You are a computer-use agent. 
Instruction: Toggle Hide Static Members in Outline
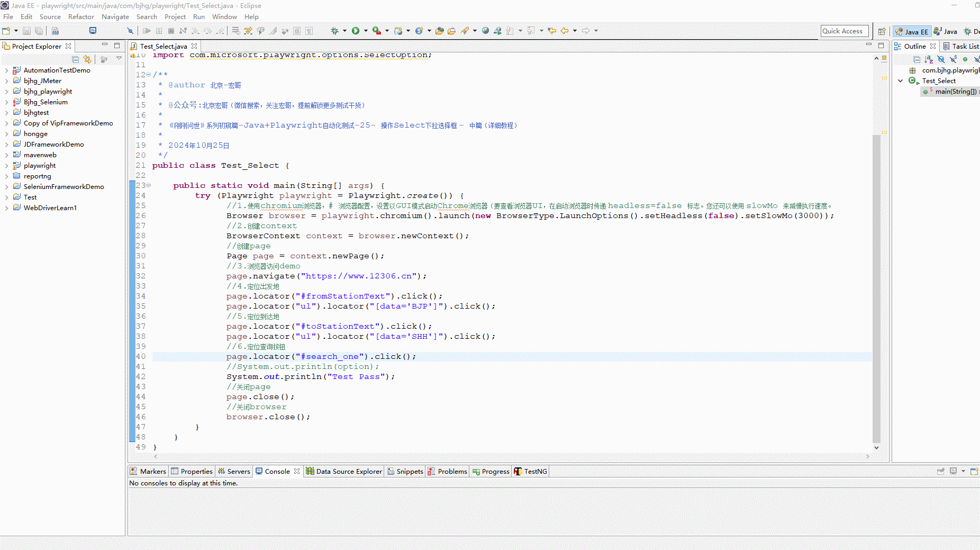click(953, 59)
